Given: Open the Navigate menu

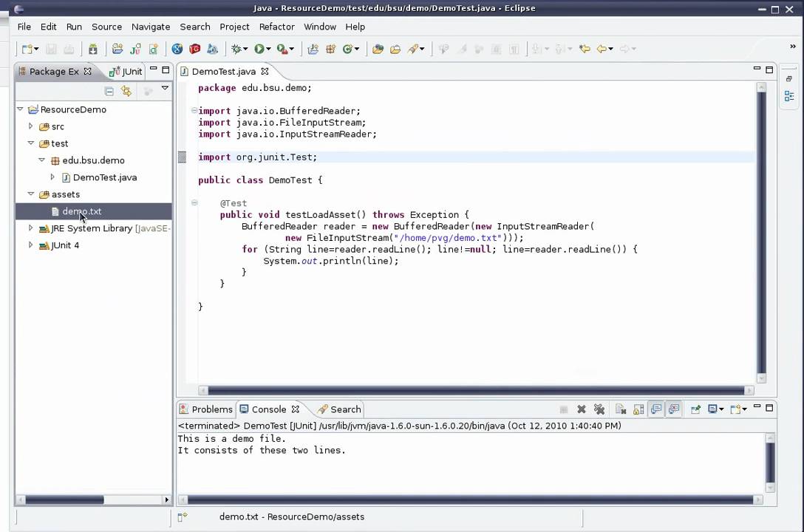Looking at the screenshot, I should (151, 27).
